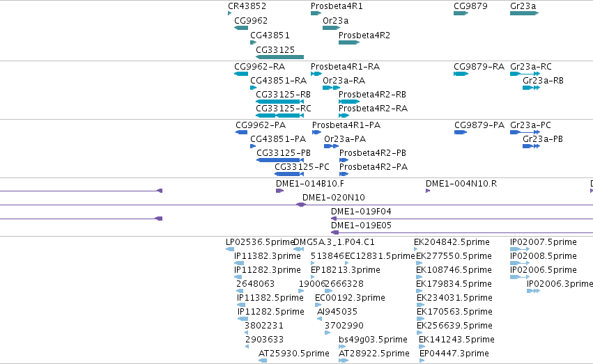Select EST IP02008.5prime
The image size is (593, 364).
520,264
